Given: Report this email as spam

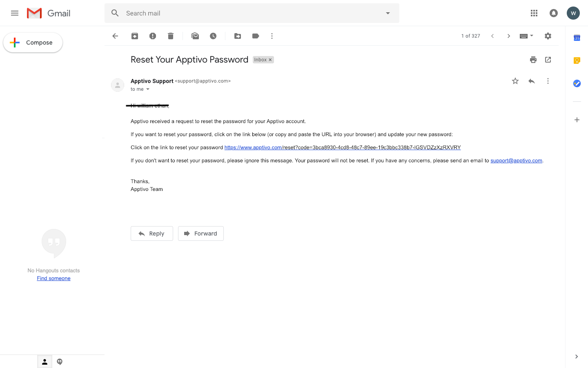Looking at the screenshot, I should pos(153,36).
